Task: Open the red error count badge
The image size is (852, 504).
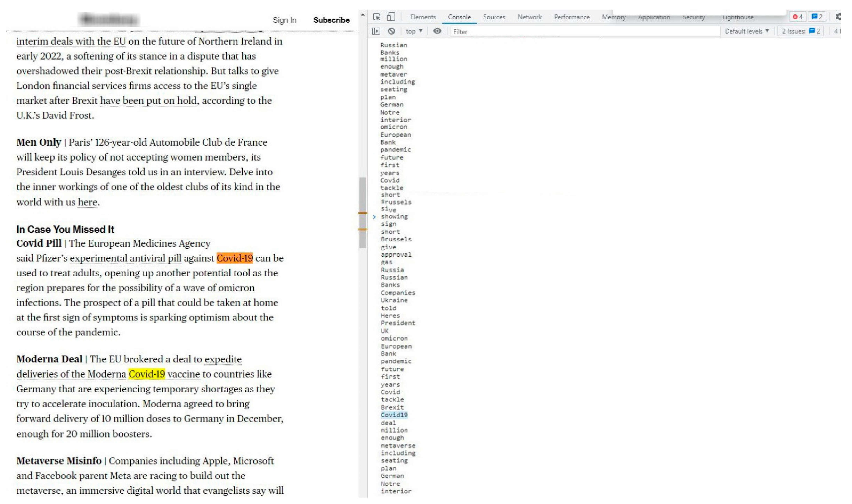Action: pyautogui.click(x=797, y=17)
